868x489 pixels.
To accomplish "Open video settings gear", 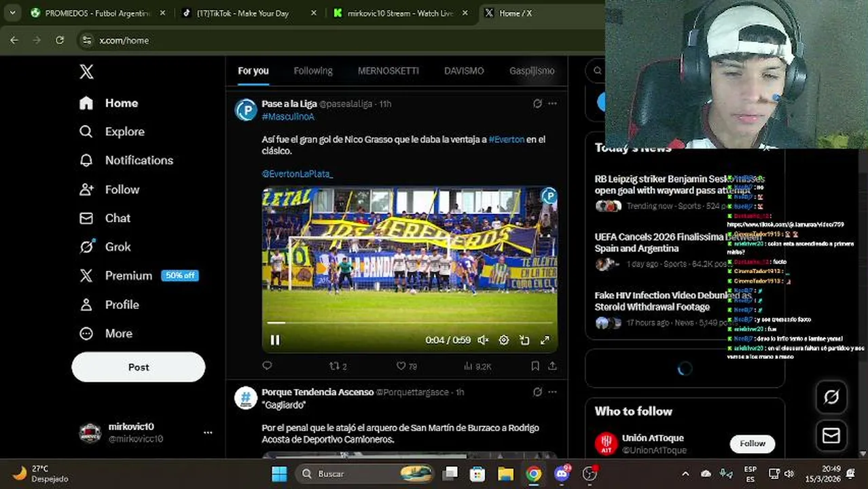I will click(x=504, y=340).
